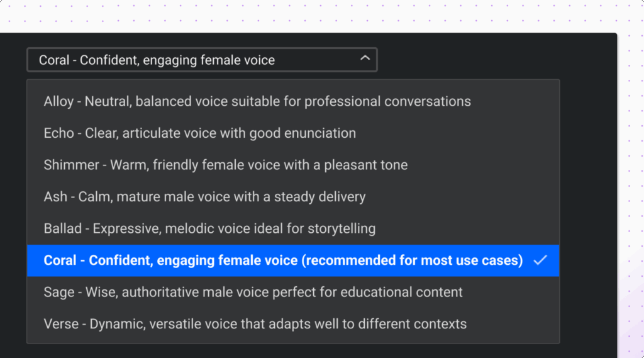Choose the Ballad voice option
644x358 pixels.
click(x=209, y=228)
